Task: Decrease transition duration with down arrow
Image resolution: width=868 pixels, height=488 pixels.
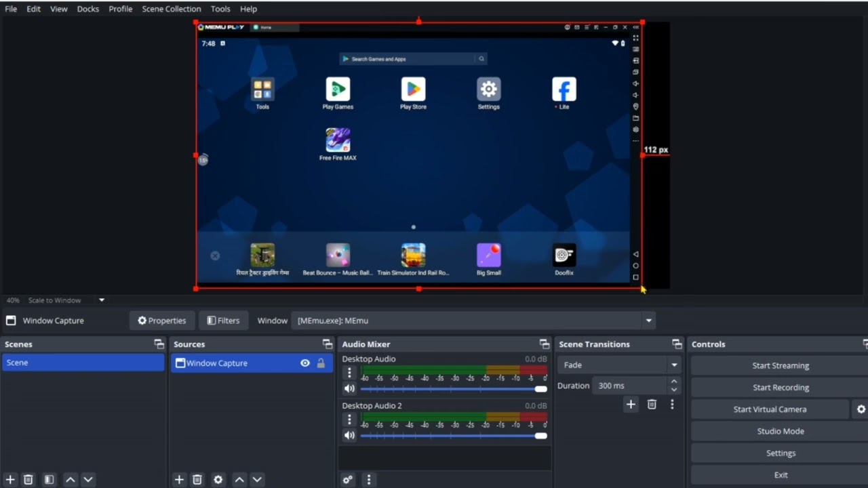Action: coord(673,390)
